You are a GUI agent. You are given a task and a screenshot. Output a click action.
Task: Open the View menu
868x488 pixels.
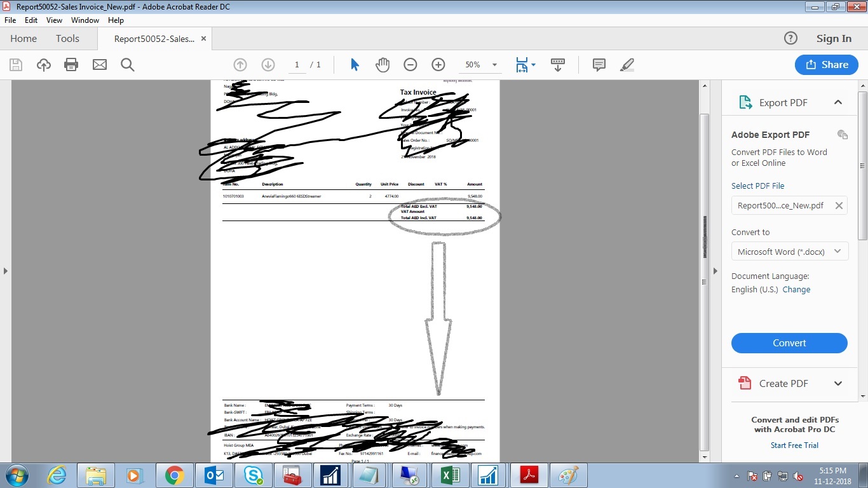[54, 20]
